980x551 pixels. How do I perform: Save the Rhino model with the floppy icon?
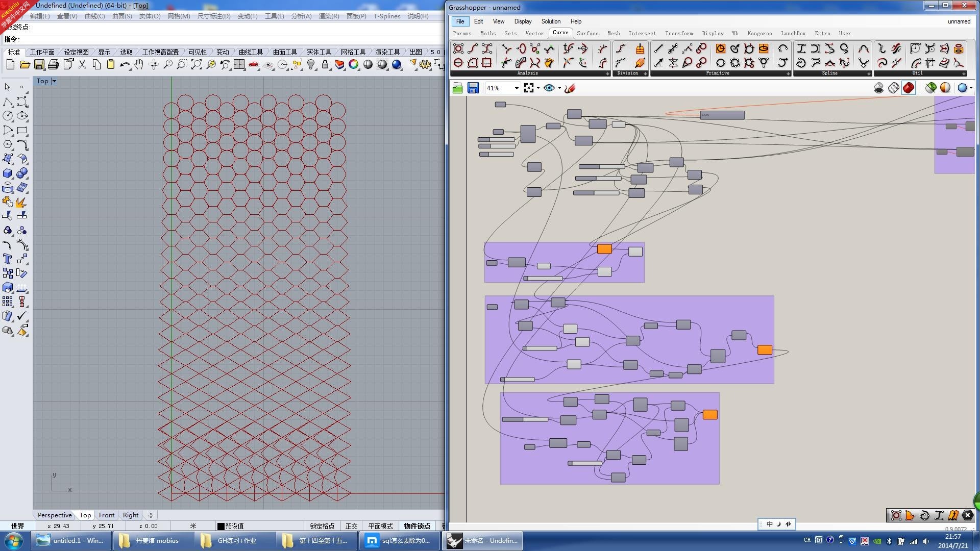(x=39, y=65)
